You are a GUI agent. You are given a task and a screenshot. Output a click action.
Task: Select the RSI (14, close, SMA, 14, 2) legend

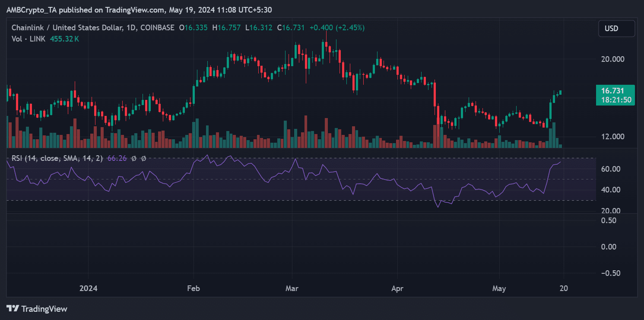57,159
